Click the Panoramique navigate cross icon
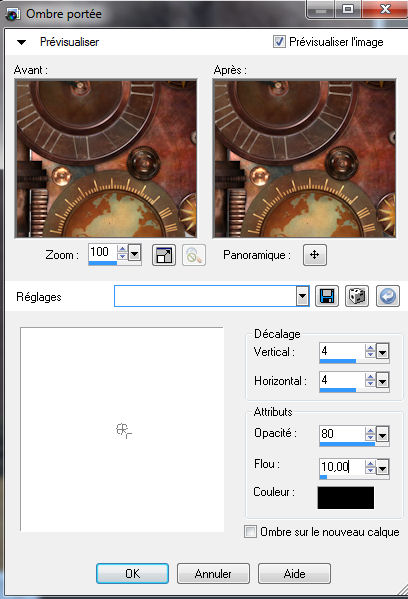 coord(315,255)
